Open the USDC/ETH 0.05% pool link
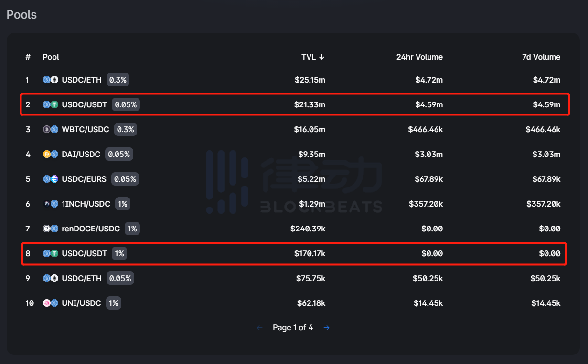The width and height of the screenshot is (588, 364). (82, 278)
